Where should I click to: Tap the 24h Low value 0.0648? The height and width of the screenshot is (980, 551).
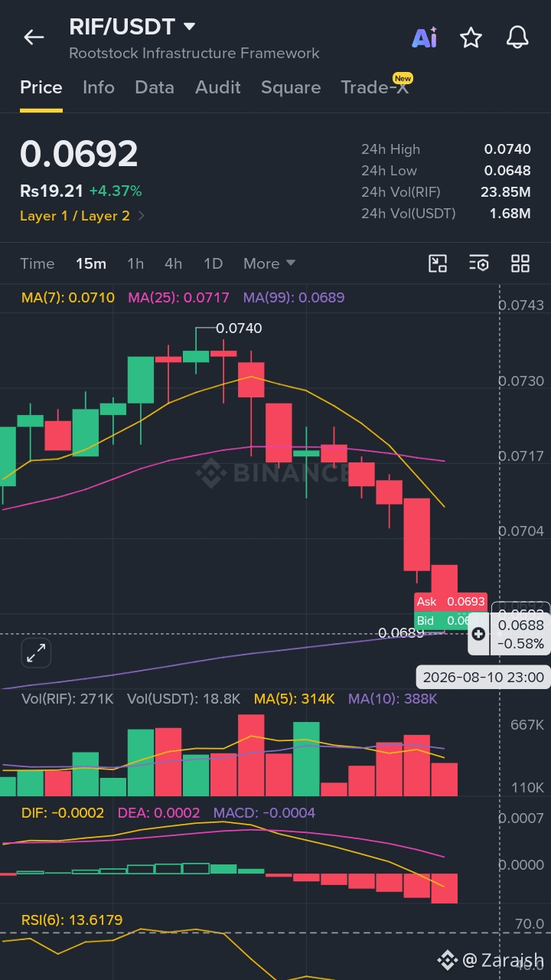(507, 171)
